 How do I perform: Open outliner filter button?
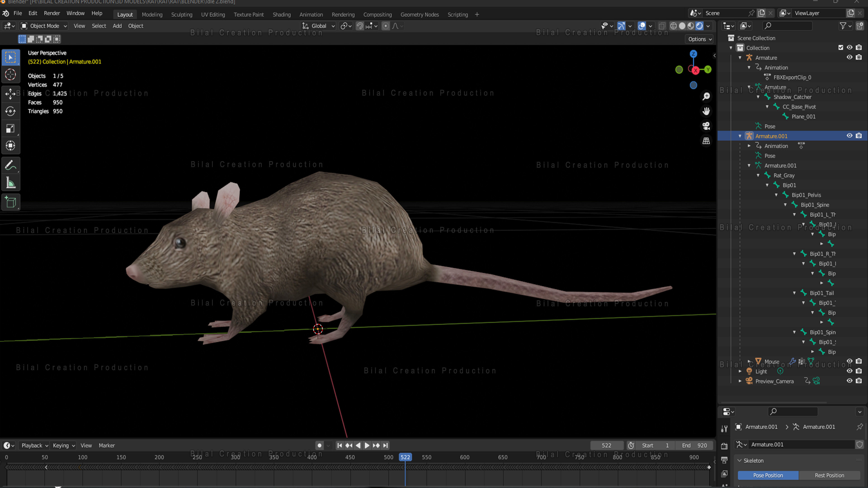click(x=845, y=26)
